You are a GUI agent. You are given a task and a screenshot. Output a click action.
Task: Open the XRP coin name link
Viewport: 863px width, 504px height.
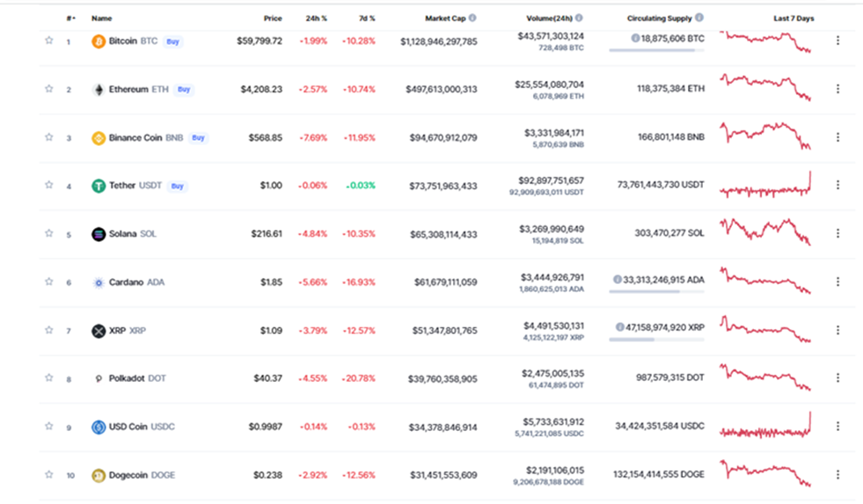127,331
